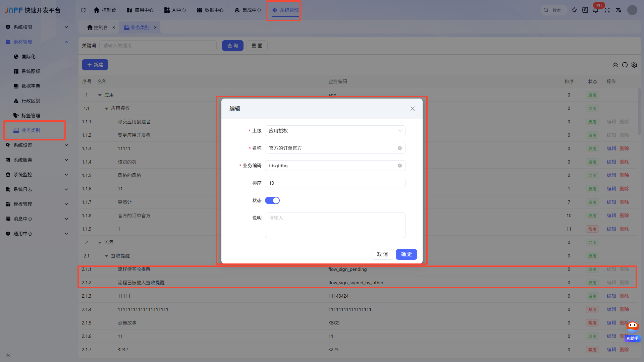Collapse the 流程 tree row
The width and height of the screenshot is (644, 362).
click(100, 243)
